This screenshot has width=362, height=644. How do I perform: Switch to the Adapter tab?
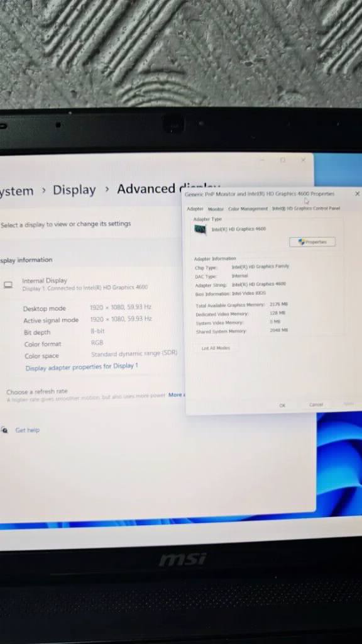click(x=195, y=209)
